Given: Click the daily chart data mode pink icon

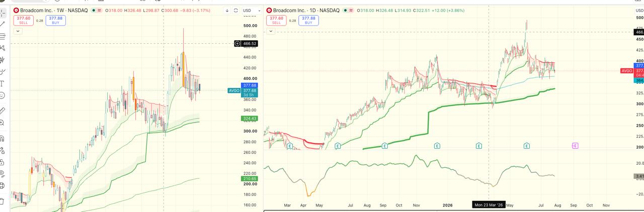Looking at the screenshot, I should click(352, 10).
